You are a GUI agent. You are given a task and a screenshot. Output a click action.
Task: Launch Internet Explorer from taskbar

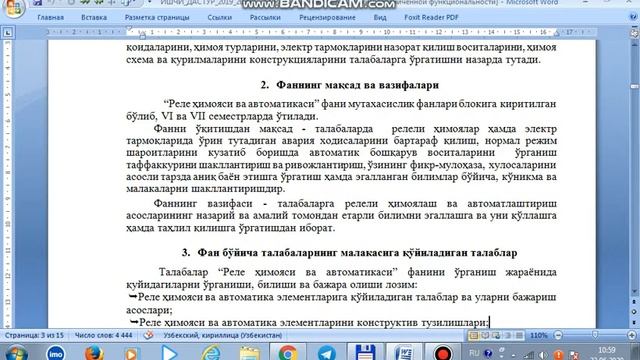[x=211, y=353]
